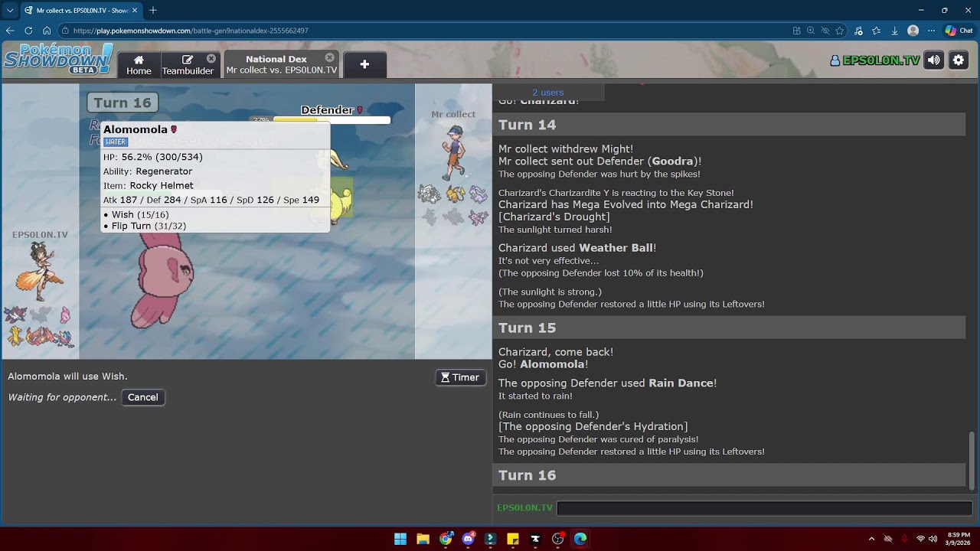980x551 pixels.
Task: Close the Teambuilder tab
Action: pyautogui.click(x=211, y=58)
